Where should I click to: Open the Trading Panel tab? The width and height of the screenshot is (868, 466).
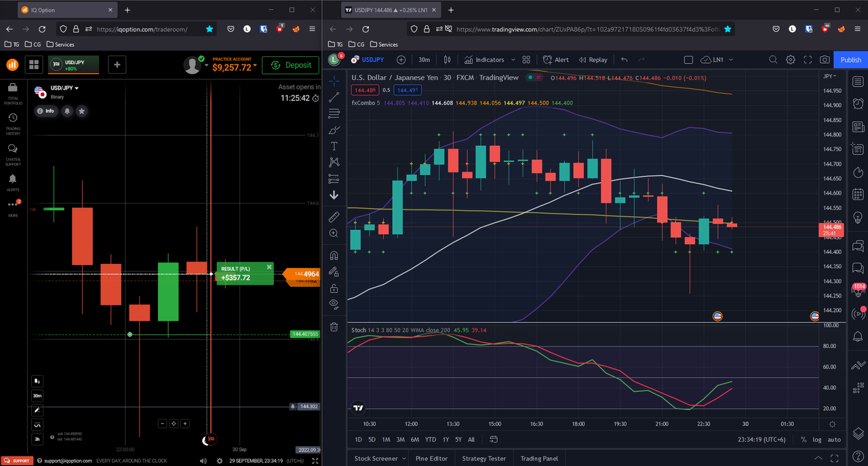(538, 459)
